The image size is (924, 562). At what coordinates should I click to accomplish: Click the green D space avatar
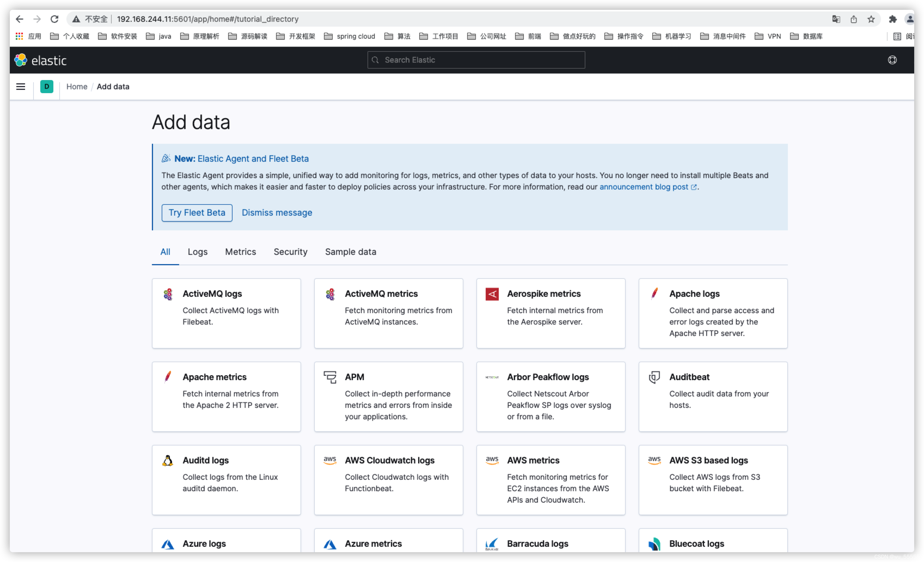[47, 87]
